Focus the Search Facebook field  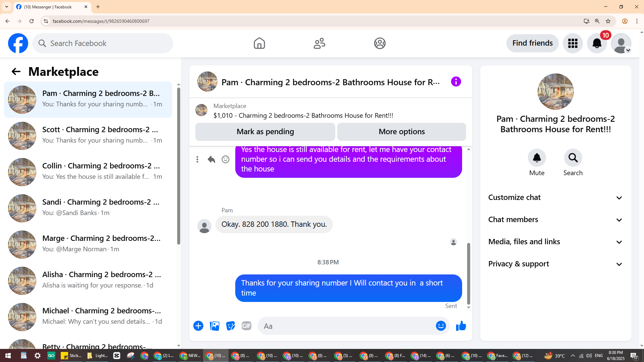pos(103,43)
